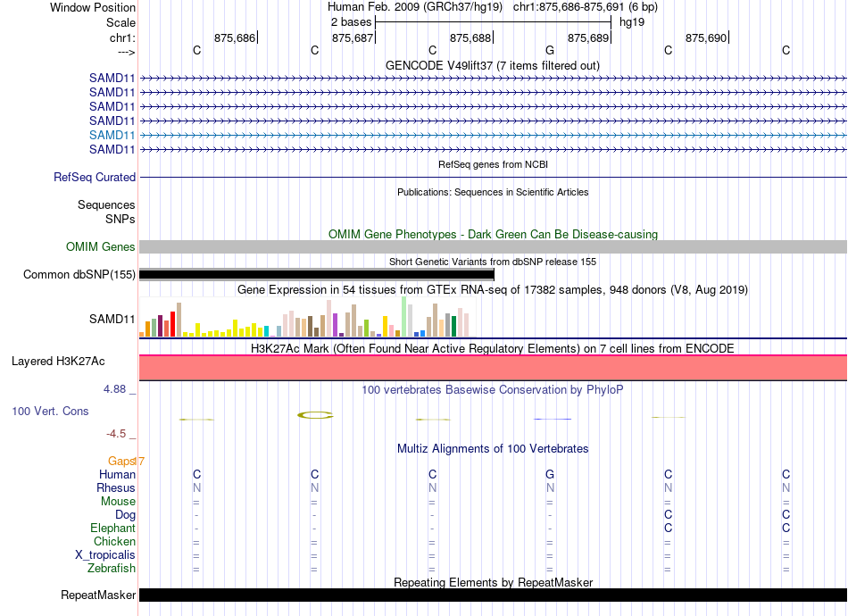848x616 pixels.
Task: Click the Window Position track label
Action: click(93, 7)
